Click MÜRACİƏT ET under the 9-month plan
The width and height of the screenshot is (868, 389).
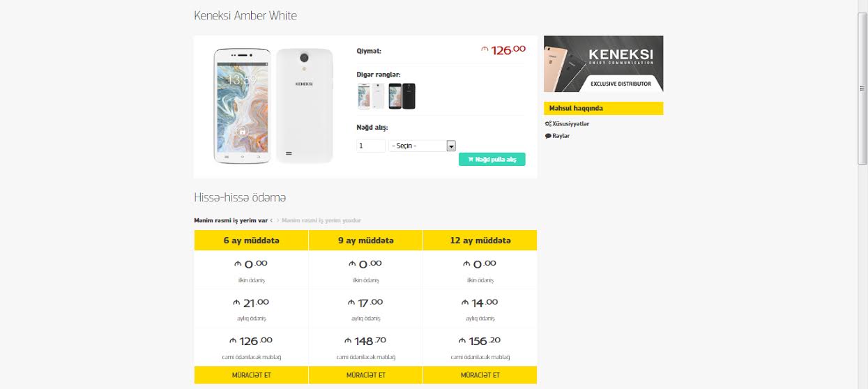click(x=365, y=375)
